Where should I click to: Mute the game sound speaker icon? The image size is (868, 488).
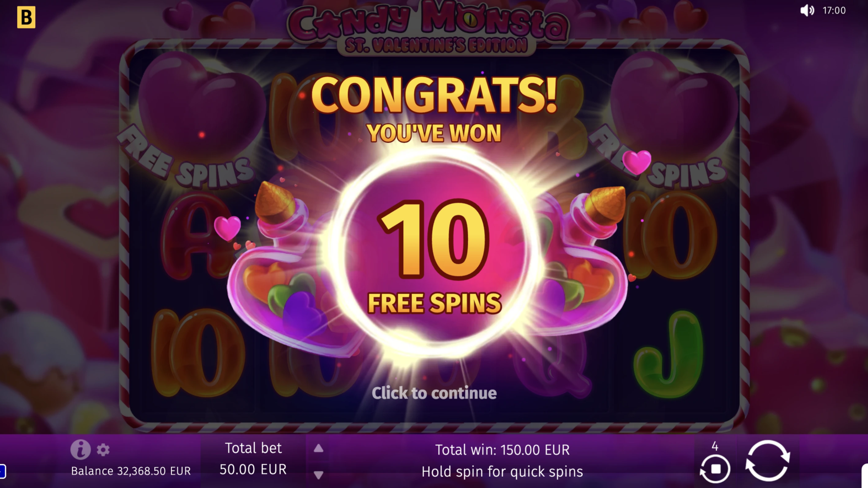[x=807, y=10]
